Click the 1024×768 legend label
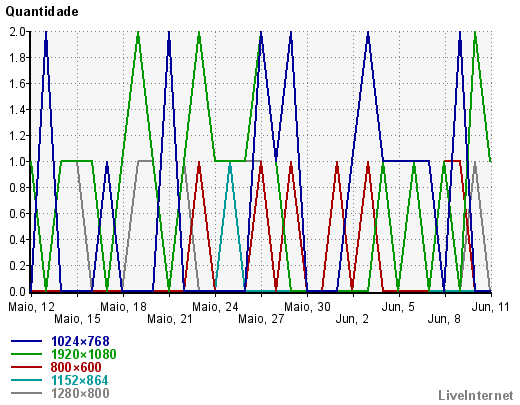 80,341
